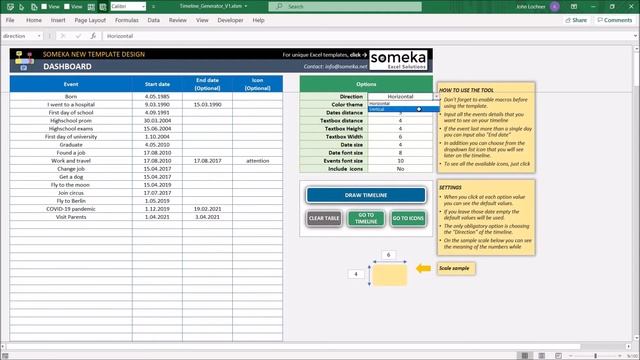Expand the formula bar chevron
The image size is (640, 360).
click(635, 36)
